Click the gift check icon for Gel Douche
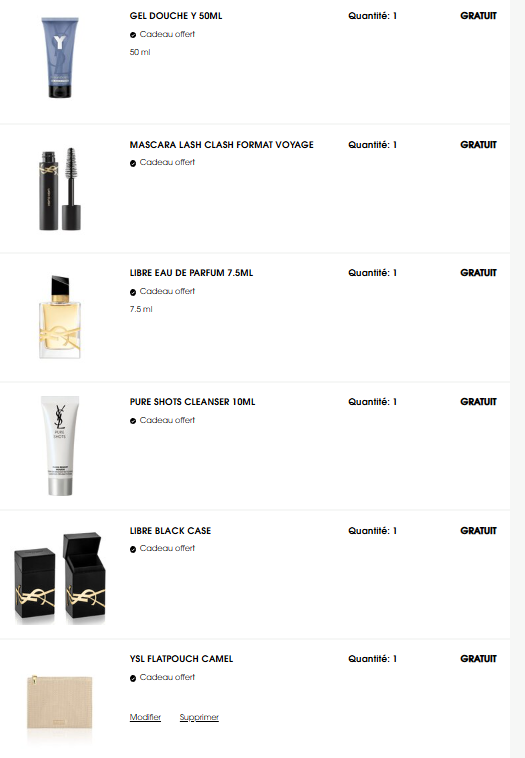Image resolution: width=525 pixels, height=758 pixels. tap(133, 35)
